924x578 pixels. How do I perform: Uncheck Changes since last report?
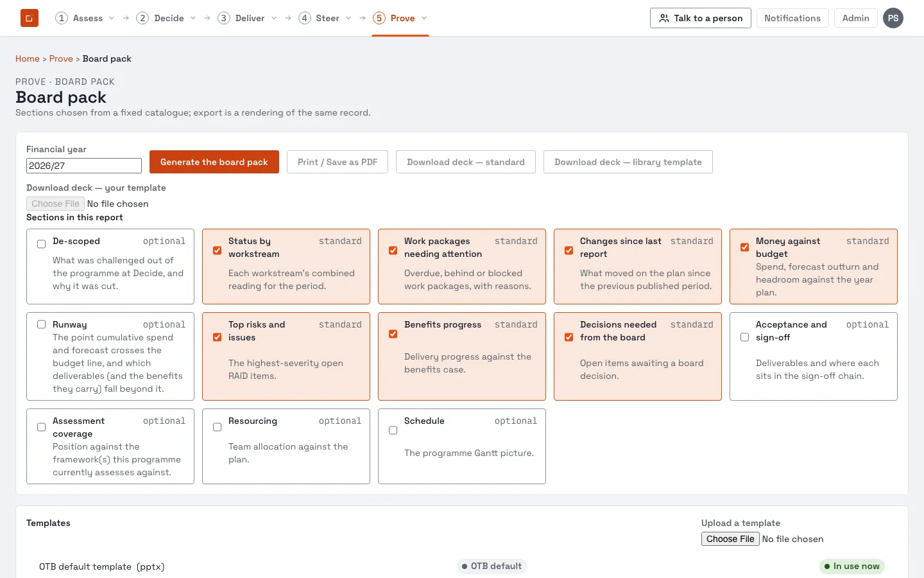[x=569, y=250]
